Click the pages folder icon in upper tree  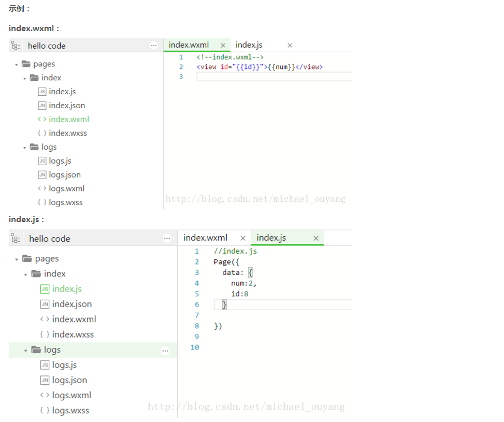pos(26,64)
